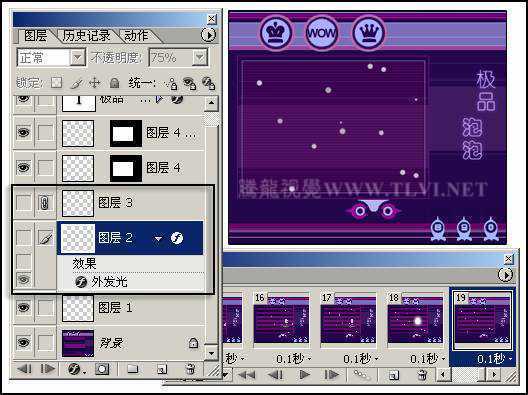Lock layer position with the move icon
This screenshot has width=528, height=395.
click(x=95, y=83)
